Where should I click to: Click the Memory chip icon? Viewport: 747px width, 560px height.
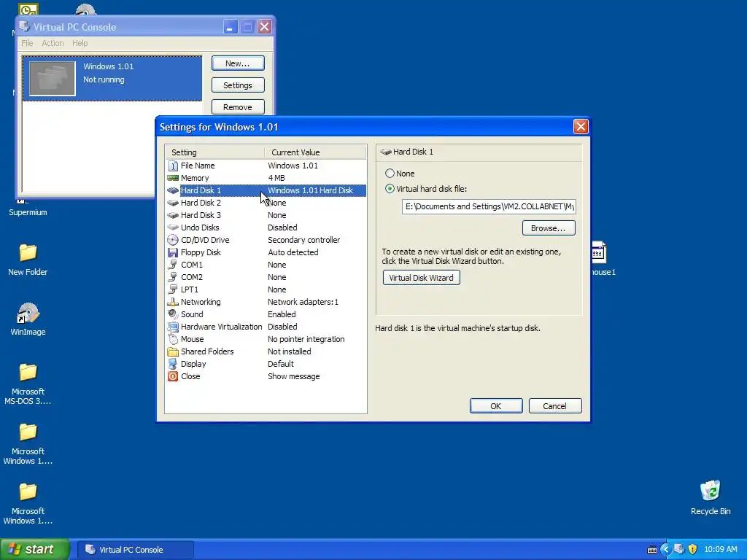point(173,178)
